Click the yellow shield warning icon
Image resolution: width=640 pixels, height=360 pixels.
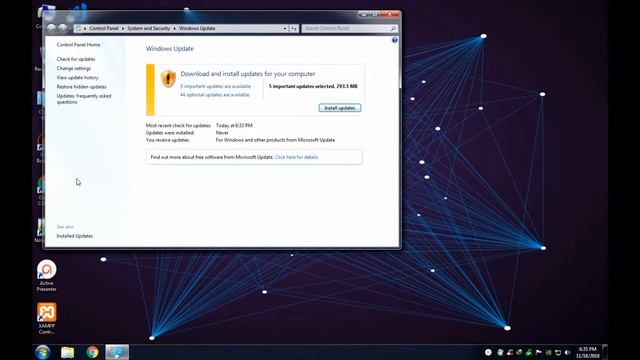(168, 78)
